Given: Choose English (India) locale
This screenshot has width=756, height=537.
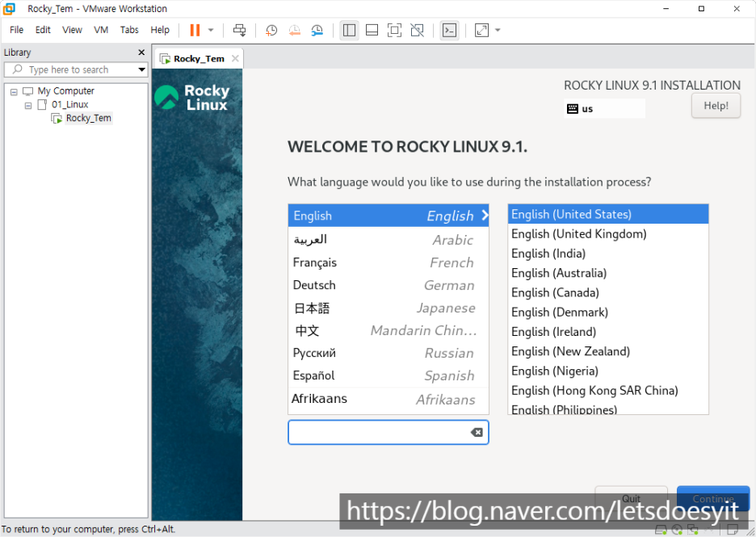Looking at the screenshot, I should pos(608,254).
